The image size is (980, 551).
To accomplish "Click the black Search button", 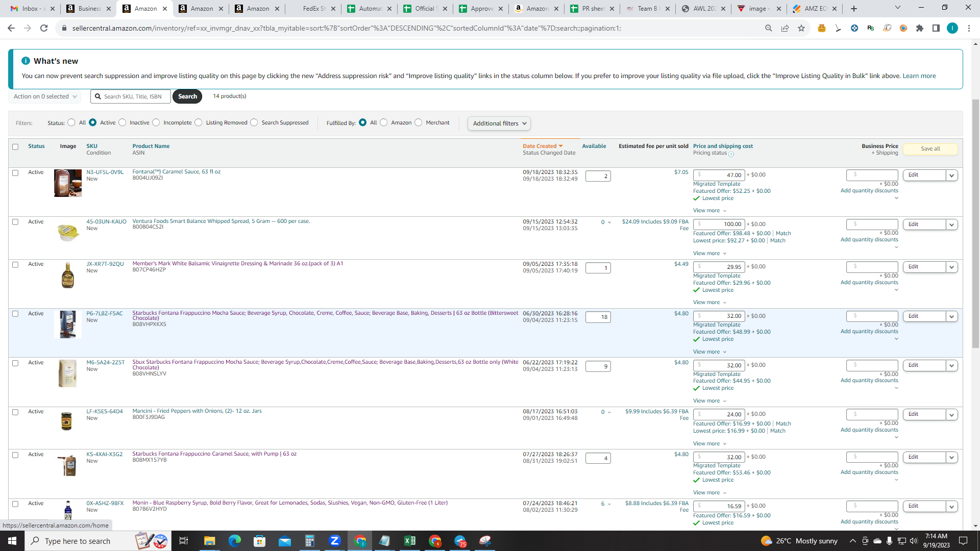I will [x=187, y=96].
